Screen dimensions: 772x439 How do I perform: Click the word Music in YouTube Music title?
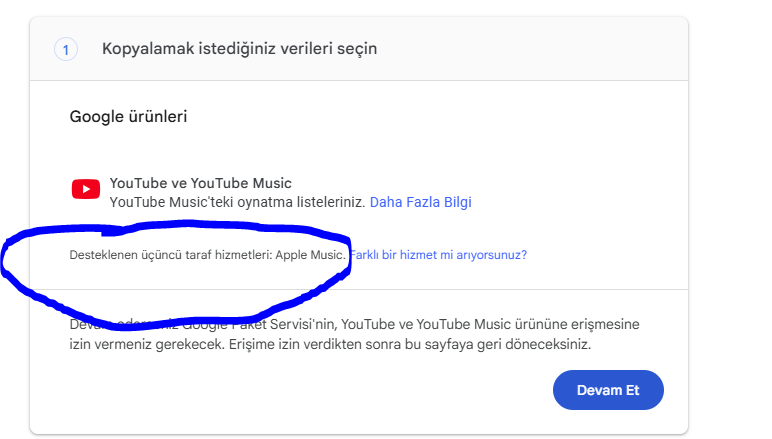tap(272, 183)
